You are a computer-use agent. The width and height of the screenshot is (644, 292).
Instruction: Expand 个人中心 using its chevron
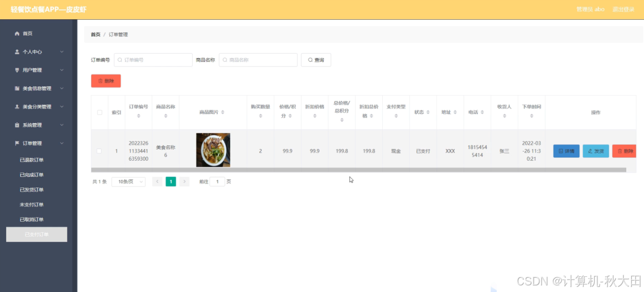(x=62, y=52)
